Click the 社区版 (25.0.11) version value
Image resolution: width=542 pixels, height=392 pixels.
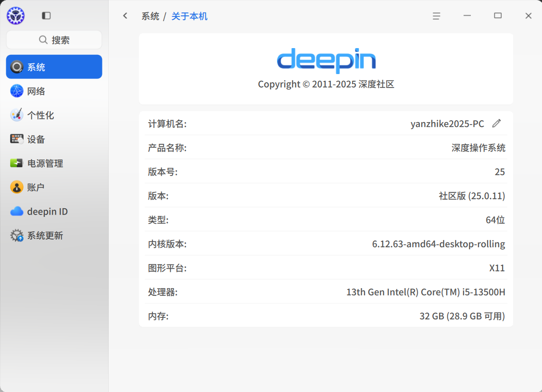[x=472, y=196]
